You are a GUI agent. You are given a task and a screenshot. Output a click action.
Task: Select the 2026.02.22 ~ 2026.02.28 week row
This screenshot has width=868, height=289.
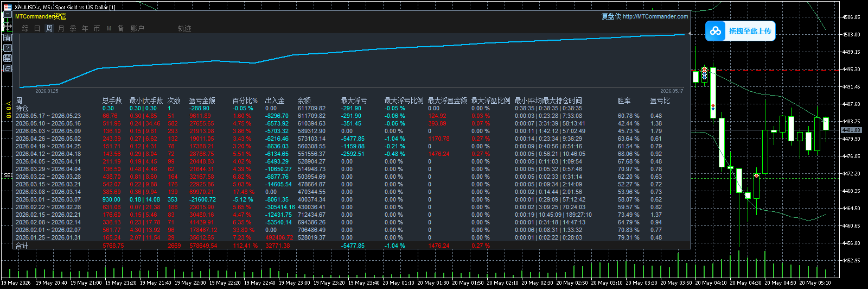coord(352,207)
